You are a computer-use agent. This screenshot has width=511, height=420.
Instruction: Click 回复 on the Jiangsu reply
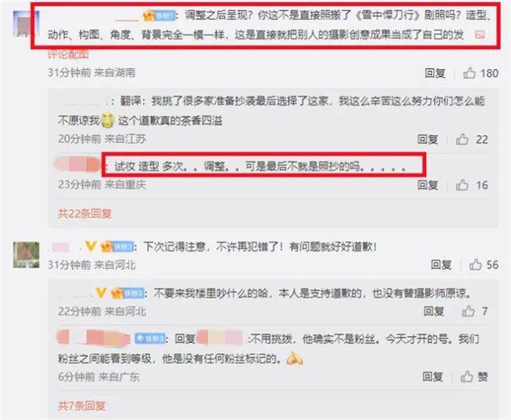(x=428, y=139)
